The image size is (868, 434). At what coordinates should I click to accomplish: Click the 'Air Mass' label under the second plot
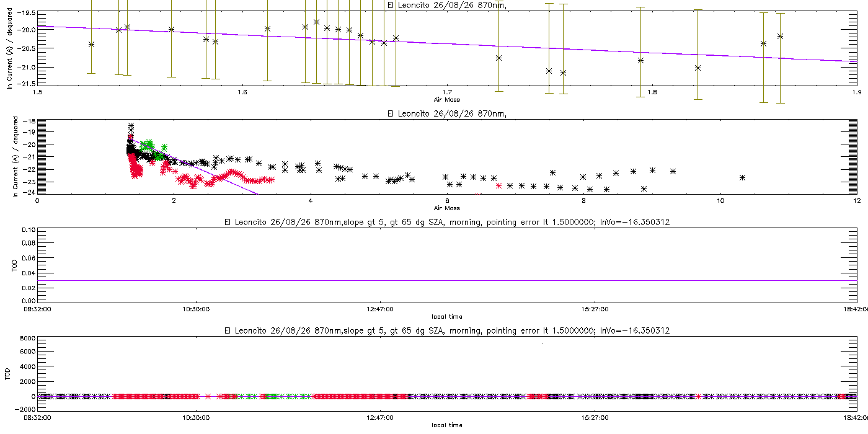(446, 208)
